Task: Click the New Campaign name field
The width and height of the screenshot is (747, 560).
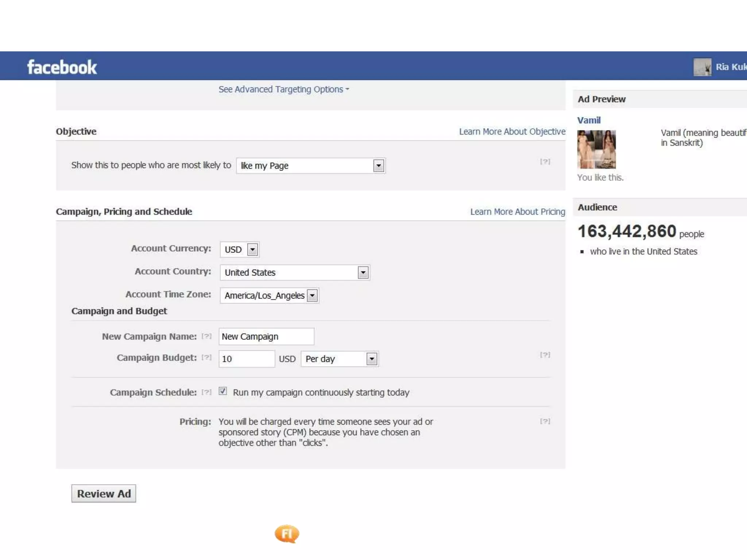Action: 266,337
